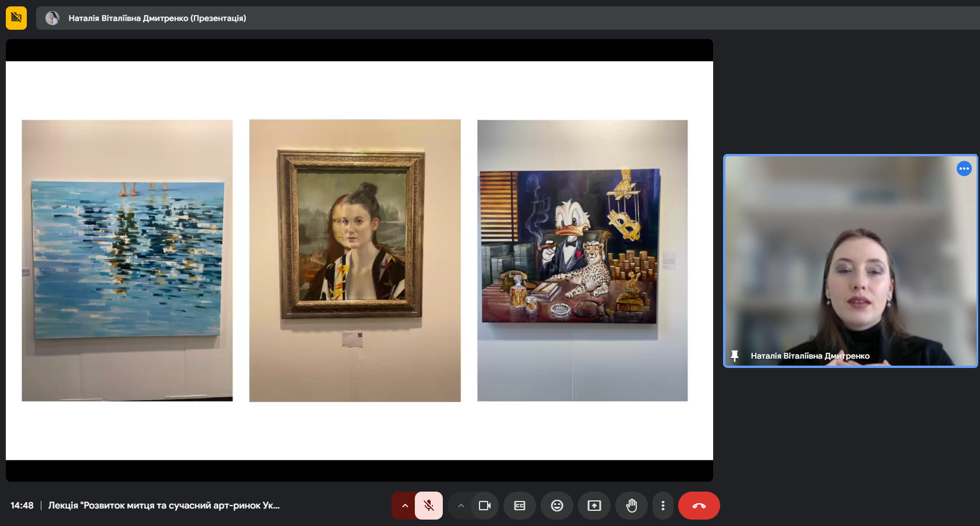The height and width of the screenshot is (526, 980).
Task: Unmute the microphone
Action: pos(429,506)
